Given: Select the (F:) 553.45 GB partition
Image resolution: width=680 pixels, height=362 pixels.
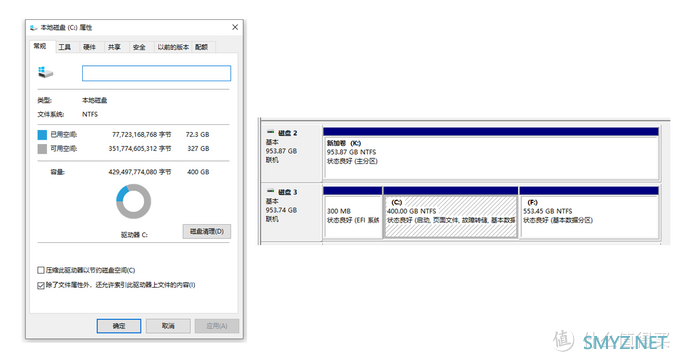Looking at the screenshot, I should pos(589,212).
